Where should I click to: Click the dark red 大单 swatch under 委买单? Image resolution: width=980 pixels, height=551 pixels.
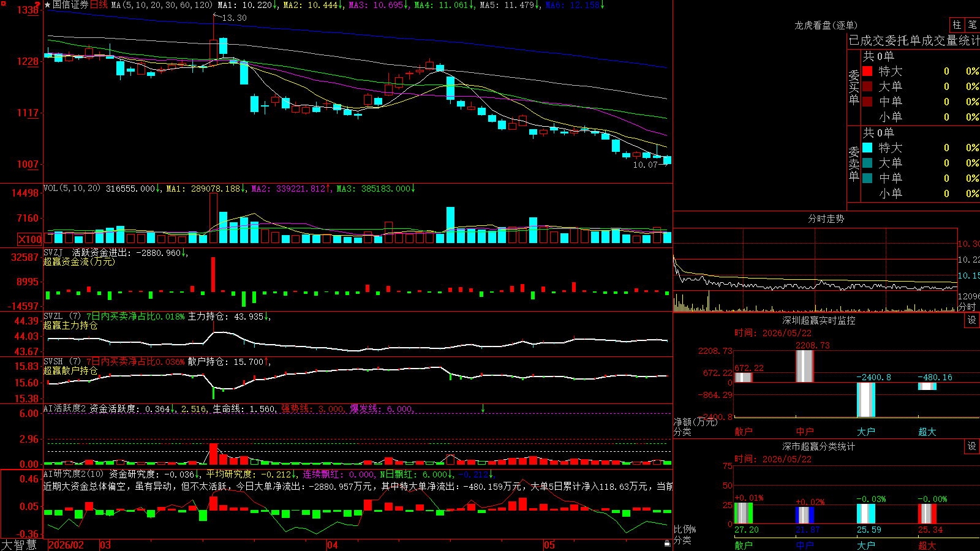coord(867,86)
